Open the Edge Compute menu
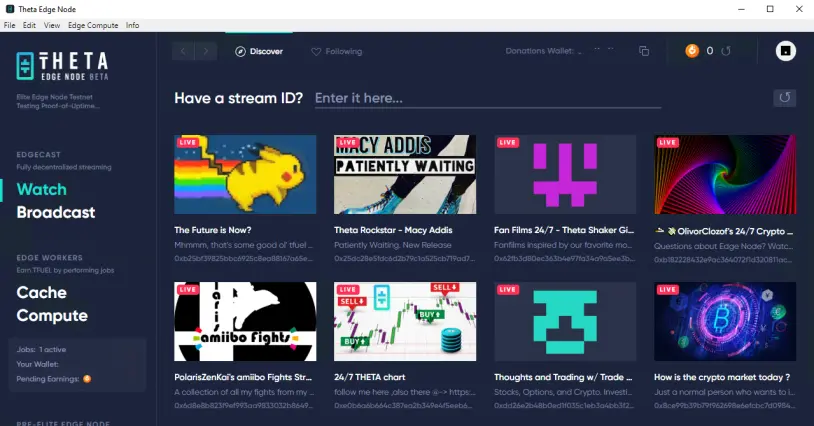The width and height of the screenshot is (814, 426). (x=93, y=25)
